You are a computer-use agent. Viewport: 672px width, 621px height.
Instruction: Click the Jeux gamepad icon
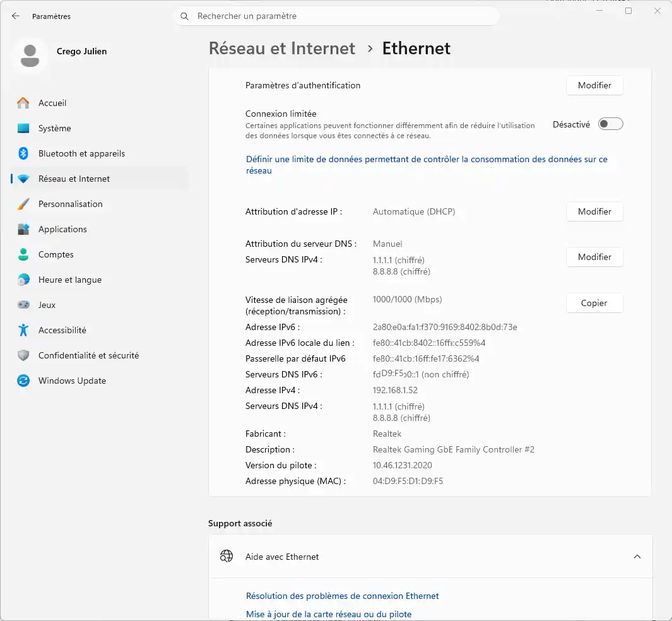[x=23, y=305]
